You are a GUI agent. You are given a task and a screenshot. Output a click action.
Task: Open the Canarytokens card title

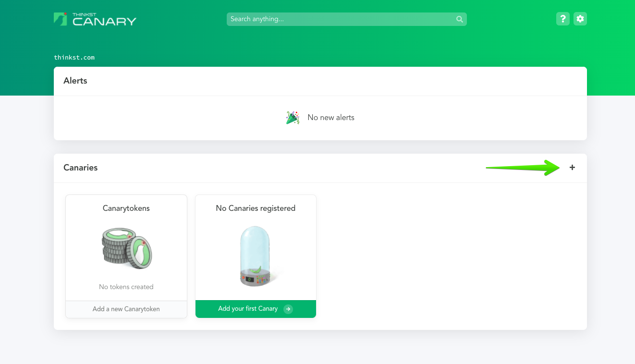pos(126,208)
